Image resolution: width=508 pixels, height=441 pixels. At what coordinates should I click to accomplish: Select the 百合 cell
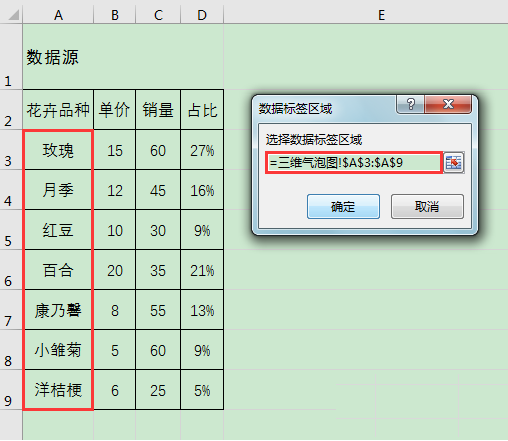click(58, 270)
